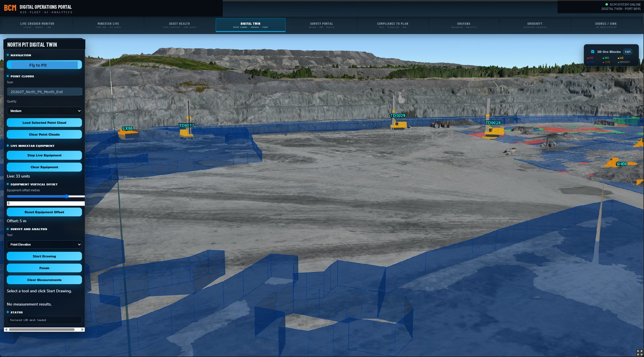Click the 'Live: 33 units' text

click(18, 176)
